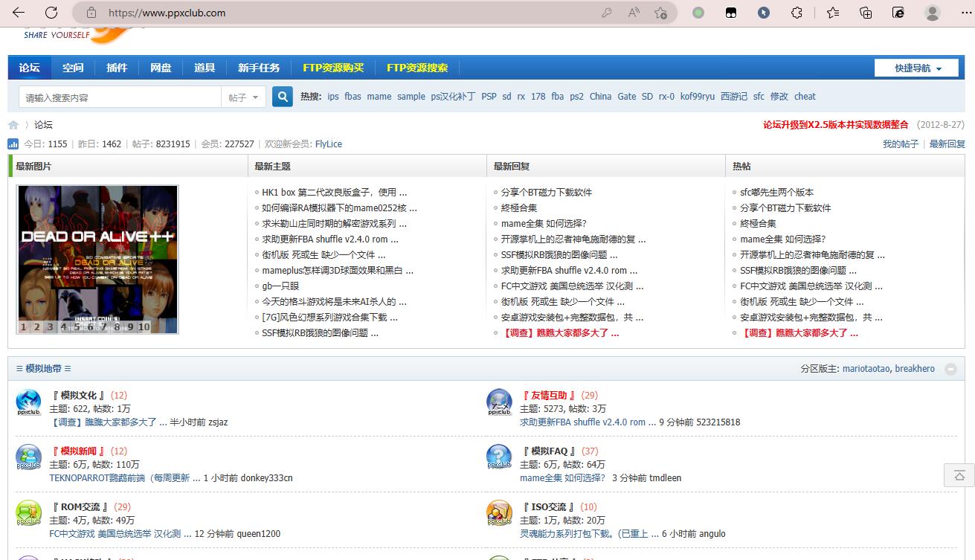Open new member FlyLice profile
This screenshot has height=560, width=975.
click(329, 144)
